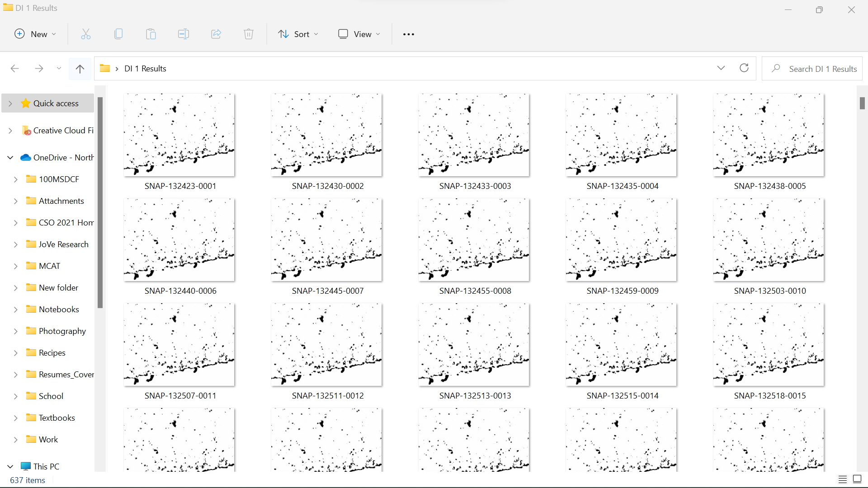Viewport: 868px width, 488px height.
Task: Expand the This PC tree item
Action: 10,466
